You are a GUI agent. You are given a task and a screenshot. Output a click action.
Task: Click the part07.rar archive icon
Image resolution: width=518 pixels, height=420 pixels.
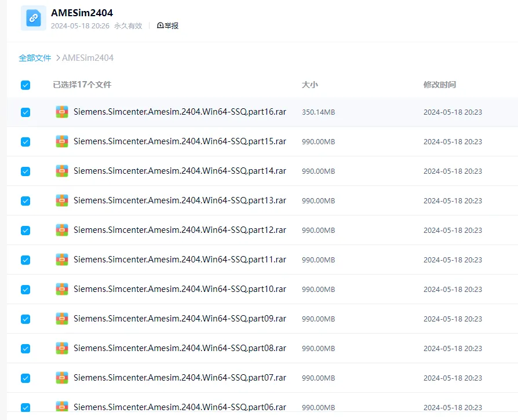pyautogui.click(x=62, y=377)
